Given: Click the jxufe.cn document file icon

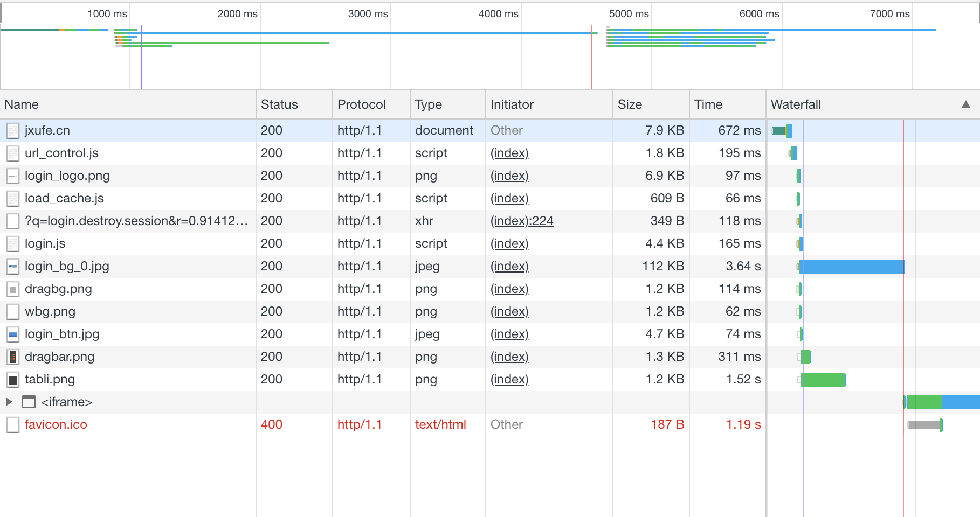Looking at the screenshot, I should pyautogui.click(x=13, y=131).
